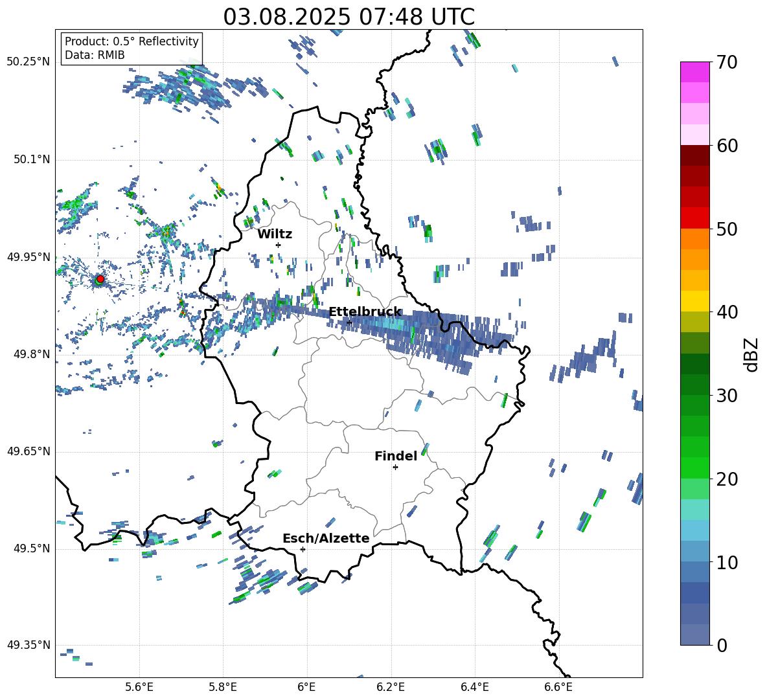
Task: Click the 0 tick on colorbar
Action: 721,645
